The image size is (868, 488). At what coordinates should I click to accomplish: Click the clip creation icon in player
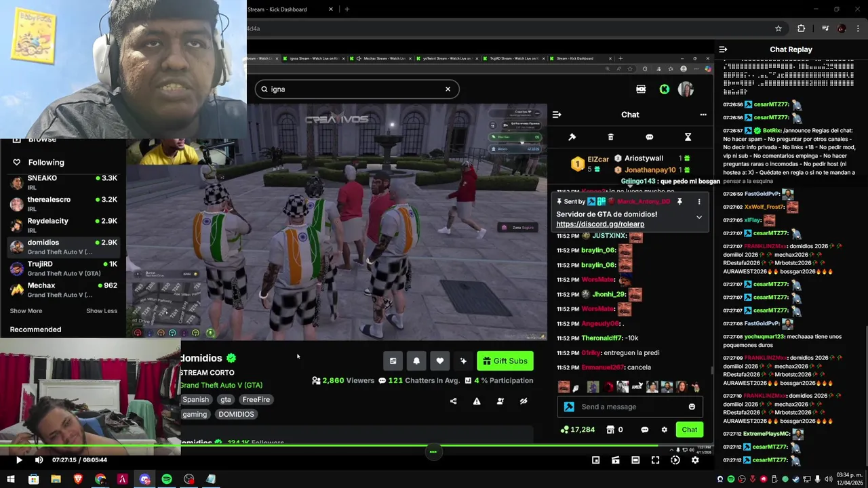615,460
